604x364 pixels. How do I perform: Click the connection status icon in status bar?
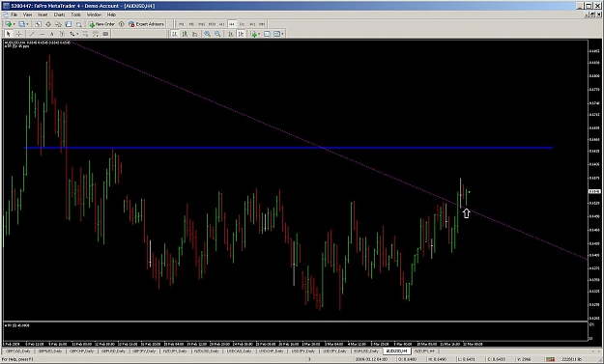pyautogui.click(x=551, y=359)
